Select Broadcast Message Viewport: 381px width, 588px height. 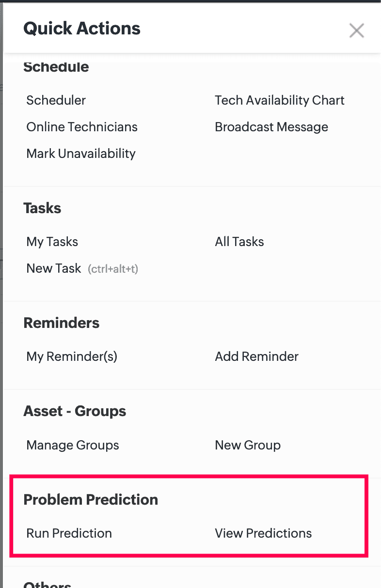(x=271, y=127)
